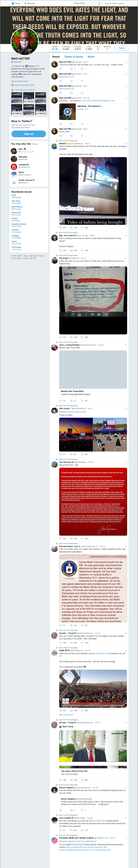Screen dimensions: 138x868
Task: Open Moments in top navigation
Action: tap(30, 3)
